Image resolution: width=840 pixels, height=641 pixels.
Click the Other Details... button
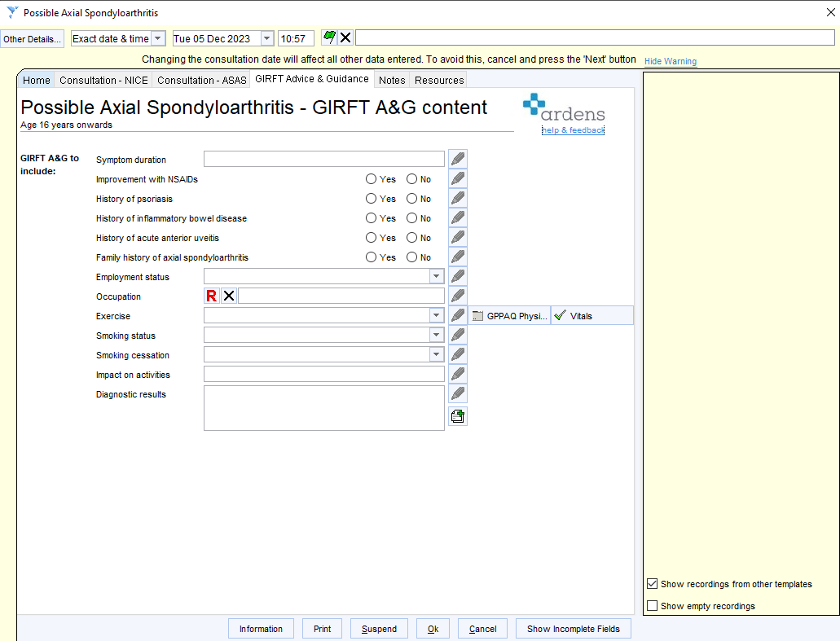[32, 39]
